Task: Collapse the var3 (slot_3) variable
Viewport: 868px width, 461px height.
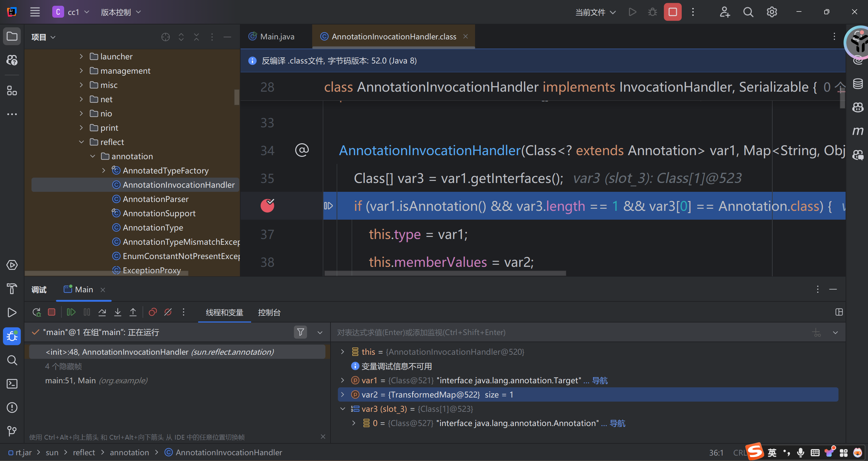Action: pos(343,409)
